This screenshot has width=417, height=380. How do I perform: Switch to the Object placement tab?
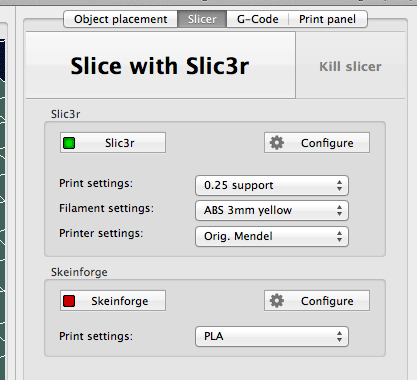pyautogui.click(x=120, y=19)
